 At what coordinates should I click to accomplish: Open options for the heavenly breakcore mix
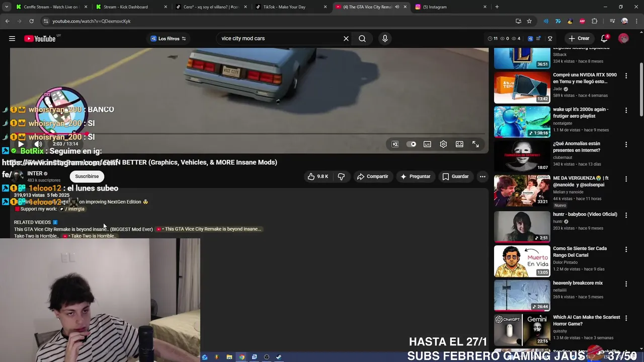626,284
